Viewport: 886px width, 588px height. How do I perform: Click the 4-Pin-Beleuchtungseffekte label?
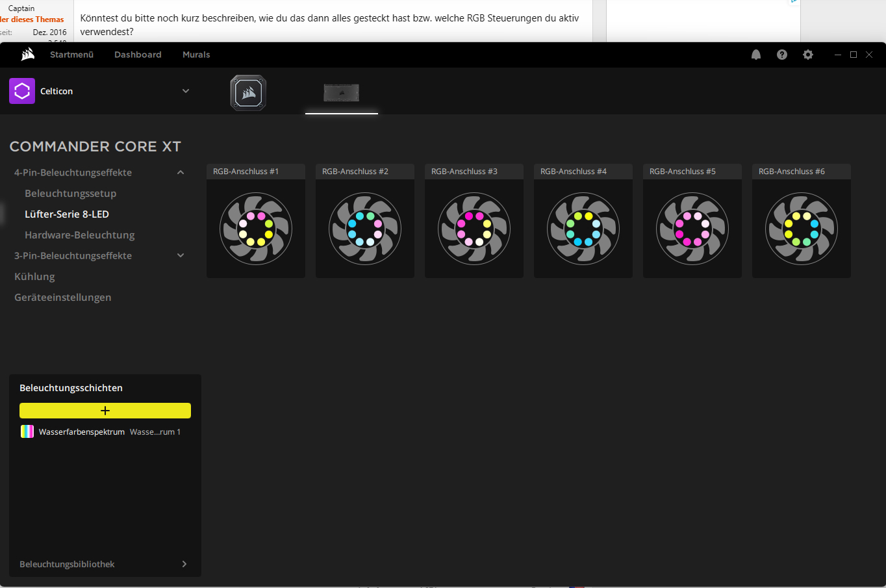[73, 172]
